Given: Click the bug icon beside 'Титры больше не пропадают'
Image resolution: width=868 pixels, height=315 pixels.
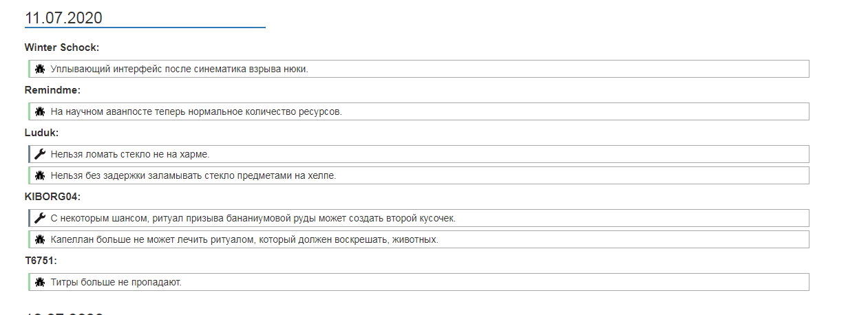Looking at the screenshot, I should tap(40, 282).
